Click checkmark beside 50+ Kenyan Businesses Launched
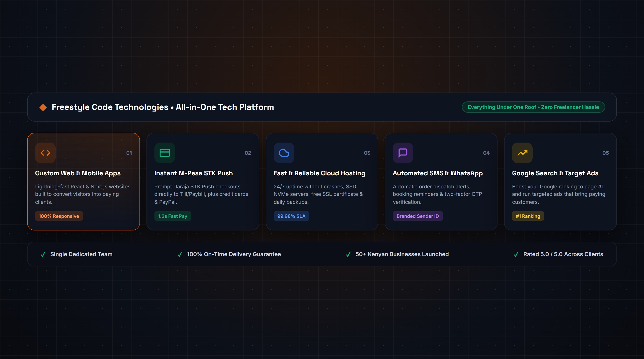The image size is (644, 359). [348, 254]
